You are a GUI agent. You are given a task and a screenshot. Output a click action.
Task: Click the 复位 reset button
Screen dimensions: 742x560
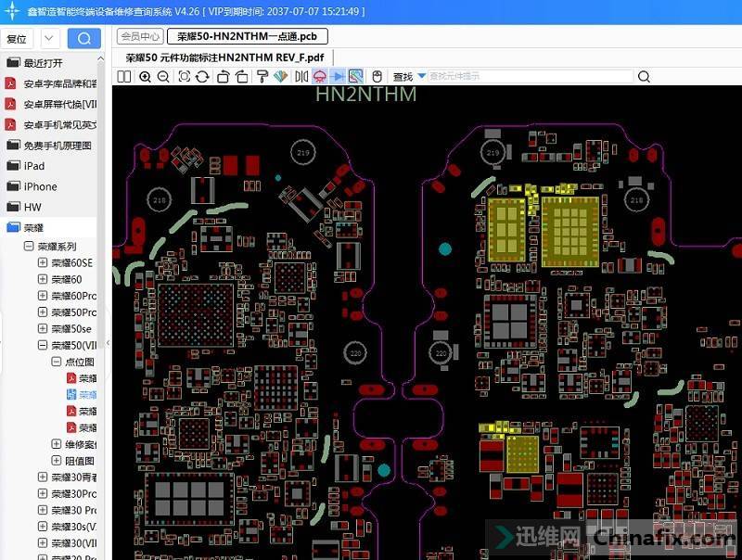(x=17, y=38)
